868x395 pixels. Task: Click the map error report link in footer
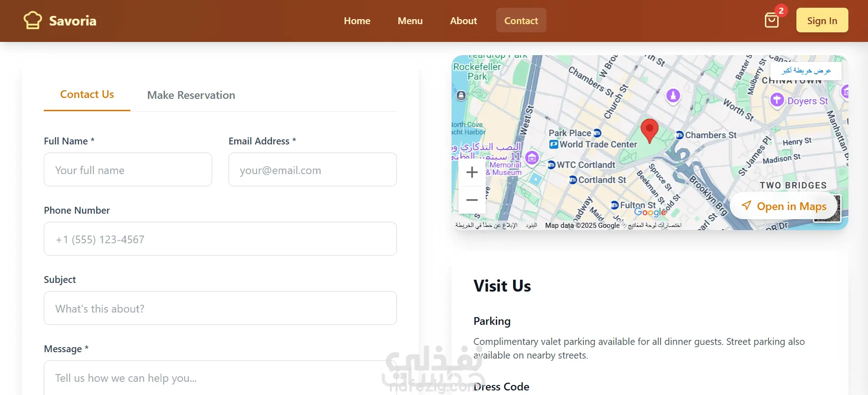click(x=486, y=225)
